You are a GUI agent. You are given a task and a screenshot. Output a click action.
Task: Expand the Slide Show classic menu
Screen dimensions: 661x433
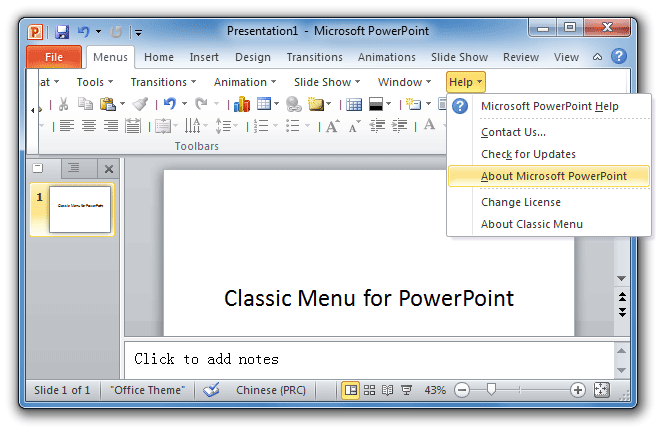coord(327,82)
